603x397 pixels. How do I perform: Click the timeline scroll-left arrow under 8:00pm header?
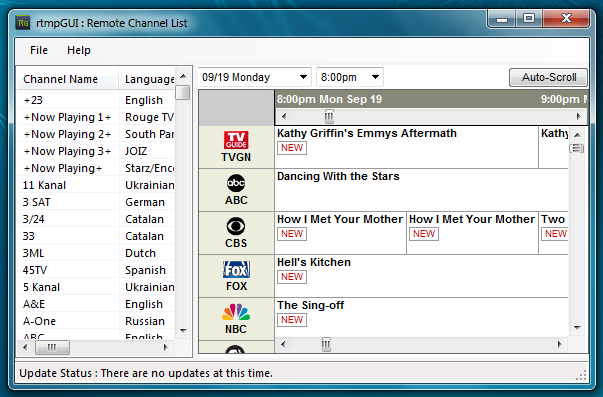[284, 116]
